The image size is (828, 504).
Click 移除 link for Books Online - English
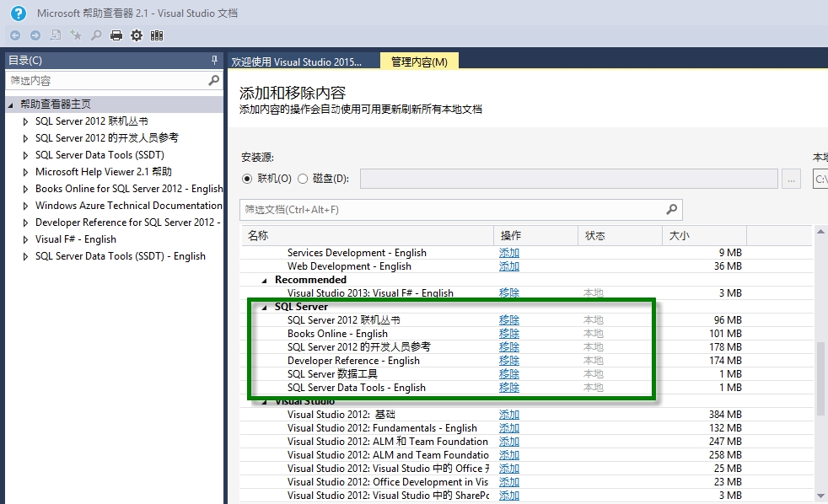click(x=509, y=334)
